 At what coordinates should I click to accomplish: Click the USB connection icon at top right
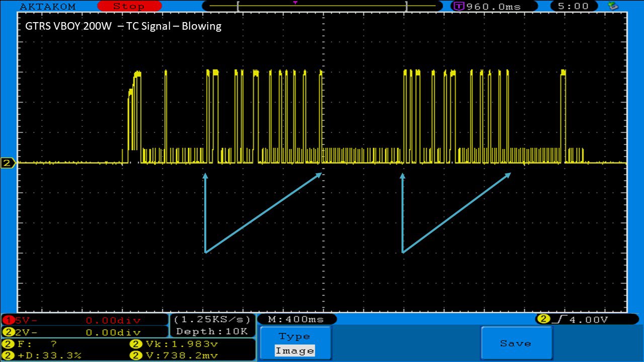(613, 6)
